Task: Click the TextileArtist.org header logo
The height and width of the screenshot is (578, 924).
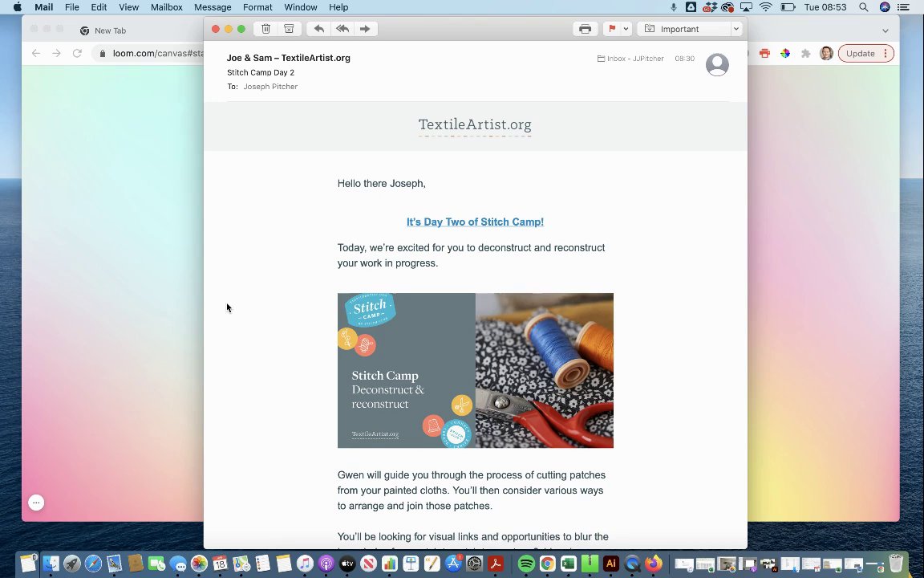Action: (x=475, y=125)
